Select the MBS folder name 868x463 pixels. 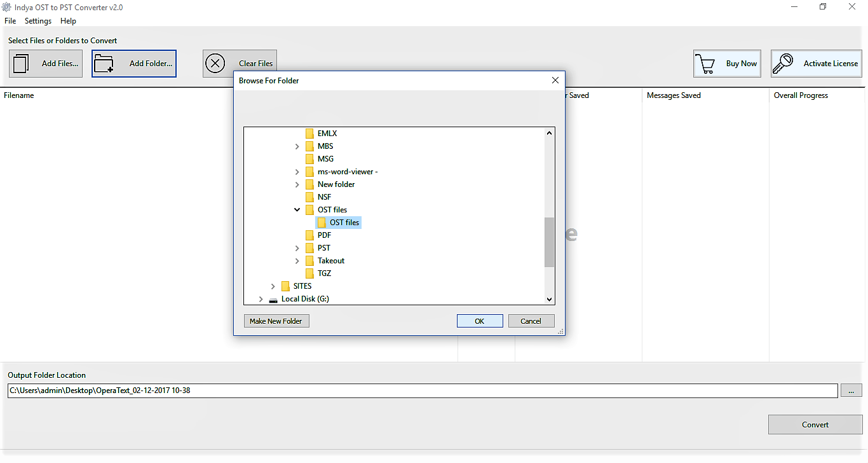click(325, 146)
